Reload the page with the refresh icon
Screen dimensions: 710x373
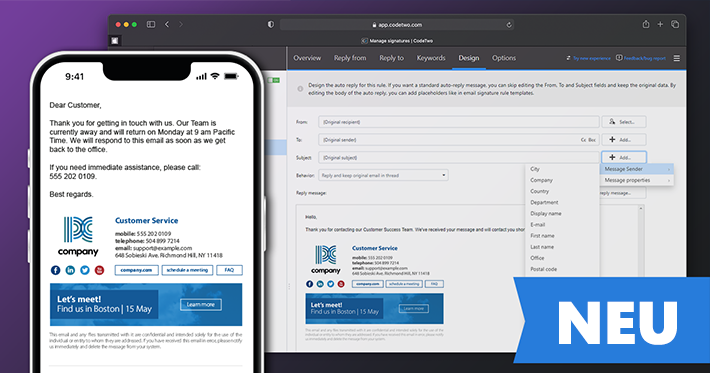(x=509, y=25)
